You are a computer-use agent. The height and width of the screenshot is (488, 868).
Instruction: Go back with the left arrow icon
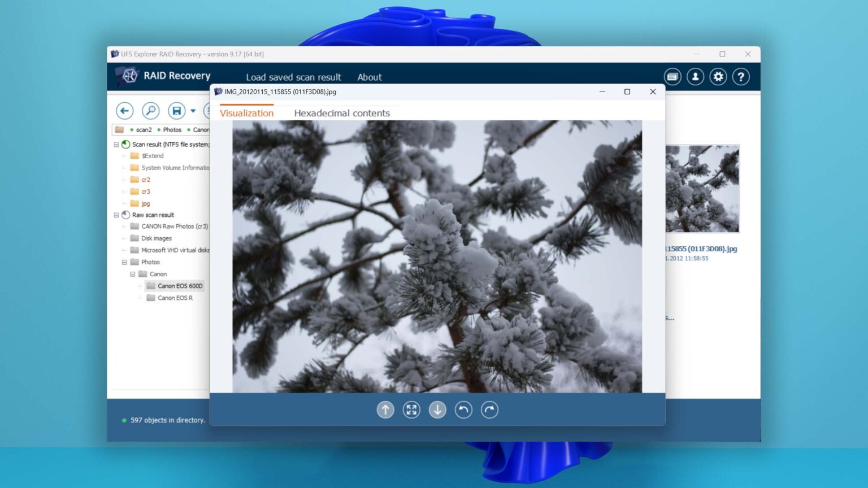(124, 111)
